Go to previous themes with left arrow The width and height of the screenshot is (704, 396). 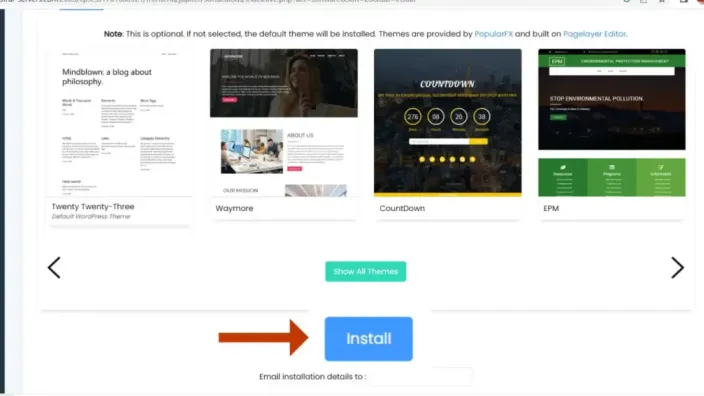[54, 268]
